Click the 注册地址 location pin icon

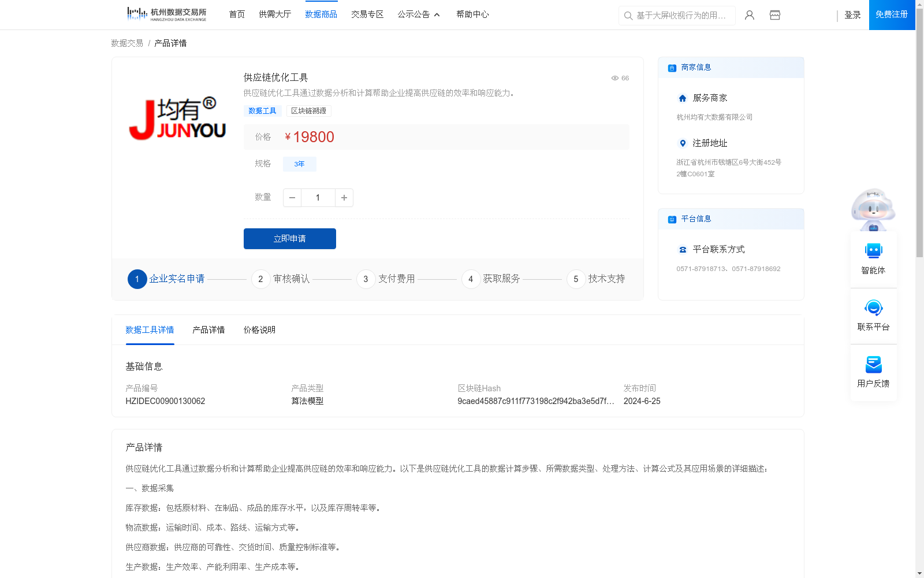pos(683,143)
